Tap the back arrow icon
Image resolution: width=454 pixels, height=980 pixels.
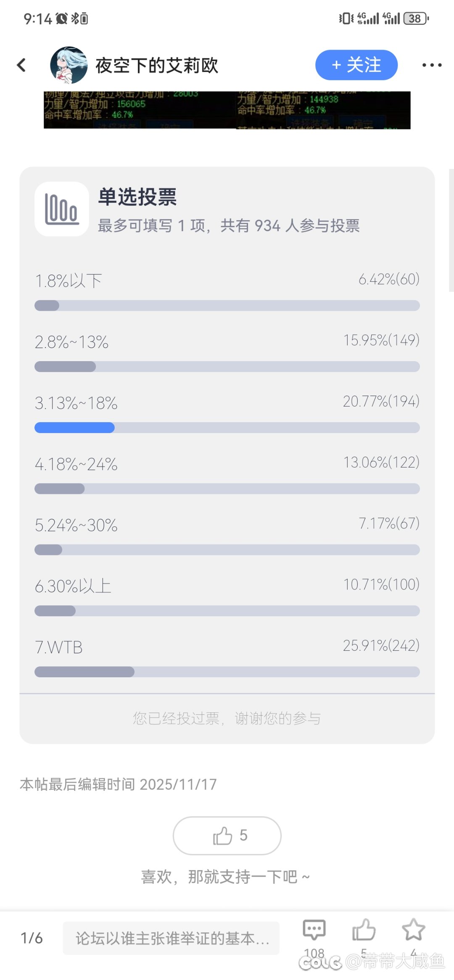[21, 65]
